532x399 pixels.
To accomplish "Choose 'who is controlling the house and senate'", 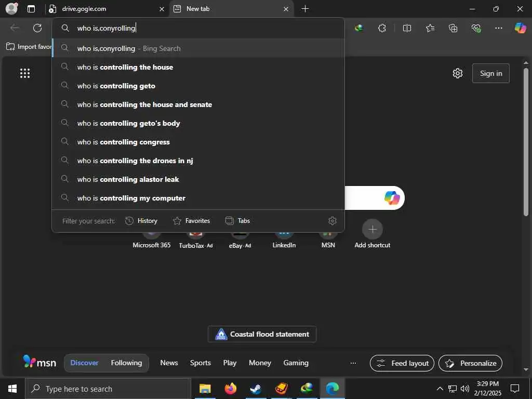I will click(198, 104).
